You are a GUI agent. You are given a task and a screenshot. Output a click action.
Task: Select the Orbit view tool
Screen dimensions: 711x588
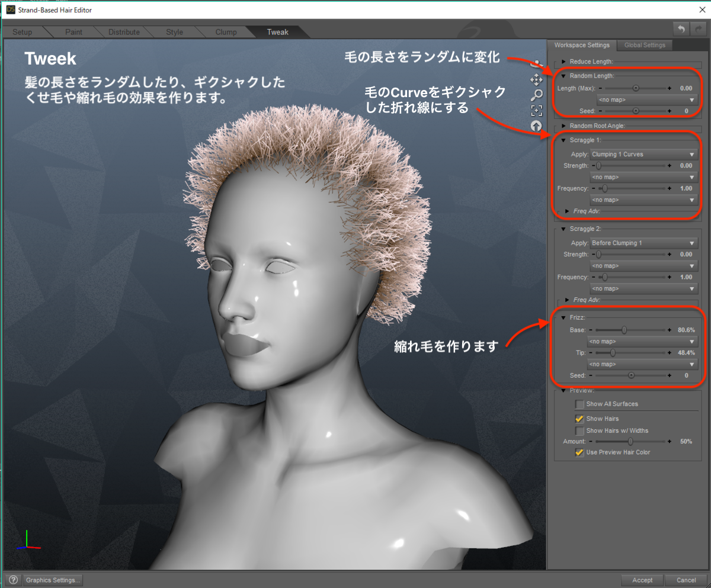click(x=536, y=63)
